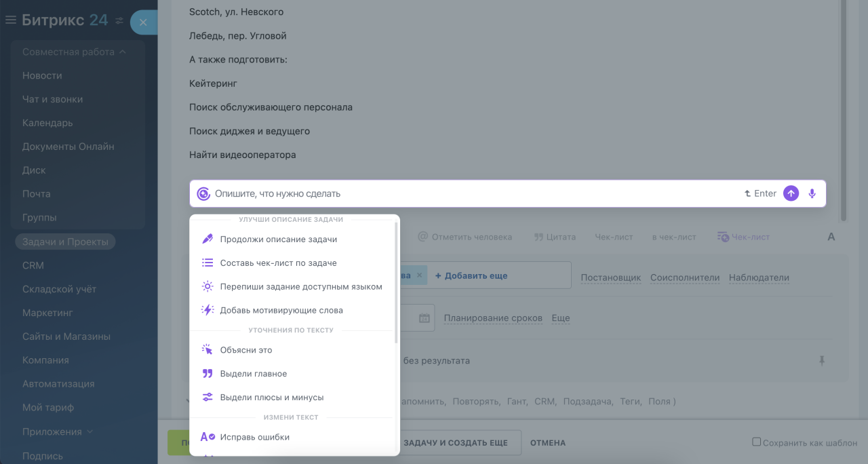Click the sidebar settings sliders icon

119,21
